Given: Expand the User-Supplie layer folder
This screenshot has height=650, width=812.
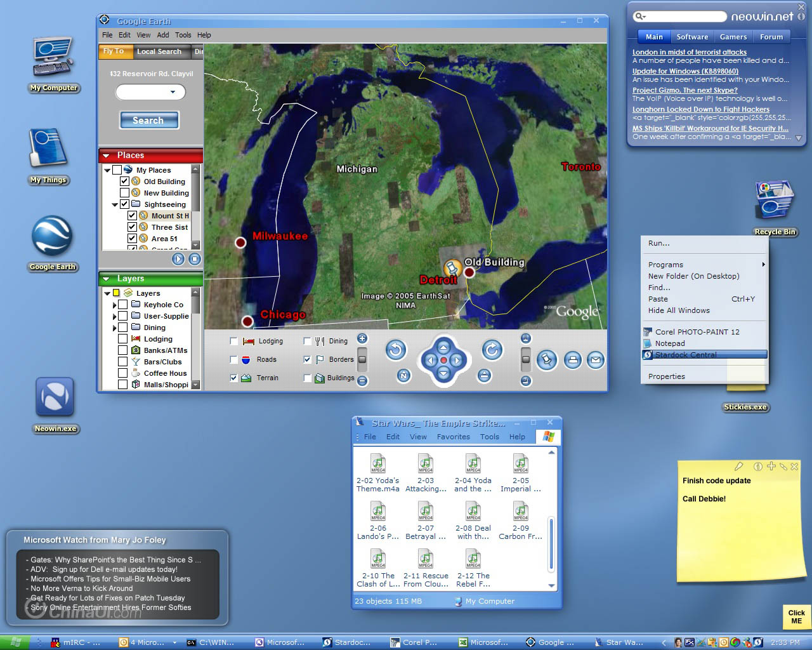Looking at the screenshot, I should [115, 316].
